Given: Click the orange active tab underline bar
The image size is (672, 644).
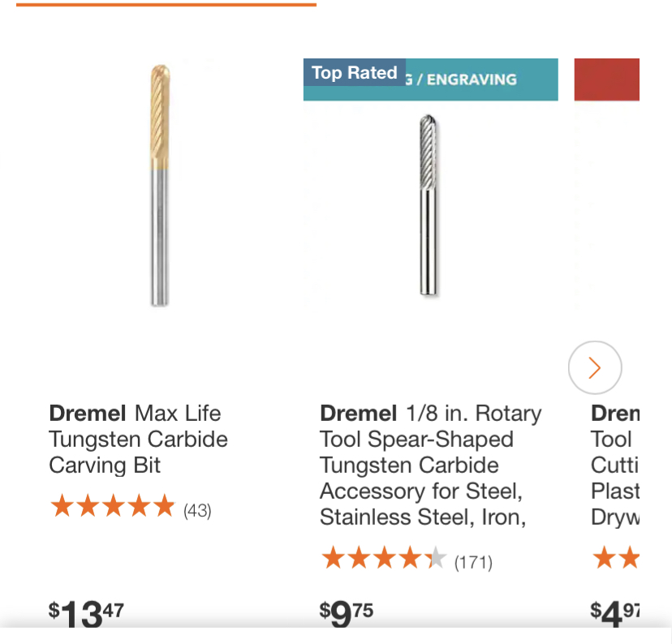Looking at the screenshot, I should [x=166, y=5].
